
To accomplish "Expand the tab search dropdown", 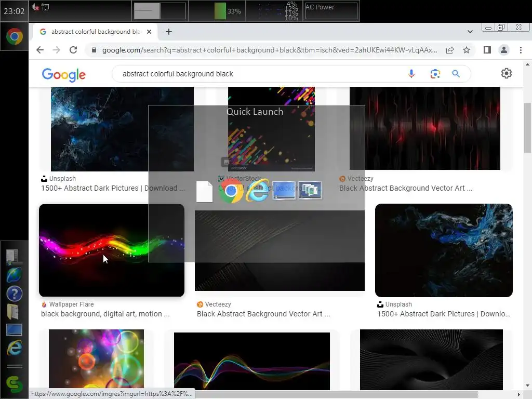I will 470,32.
